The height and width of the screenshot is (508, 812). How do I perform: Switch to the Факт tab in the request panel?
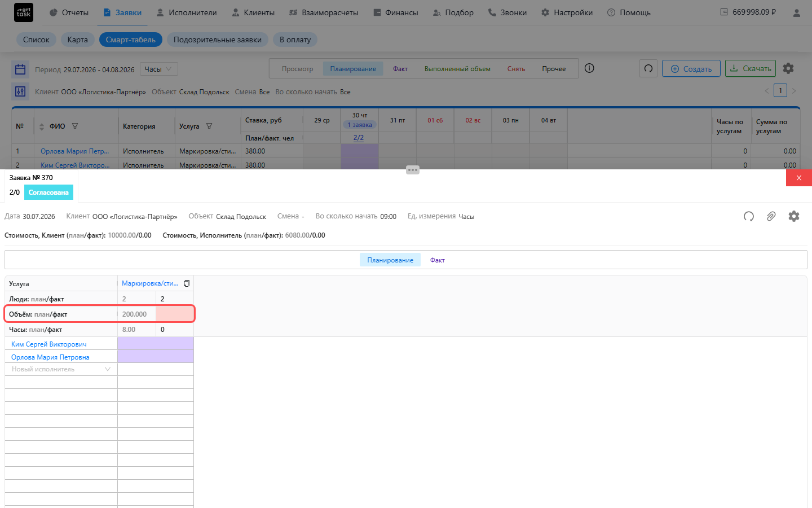pos(438,260)
